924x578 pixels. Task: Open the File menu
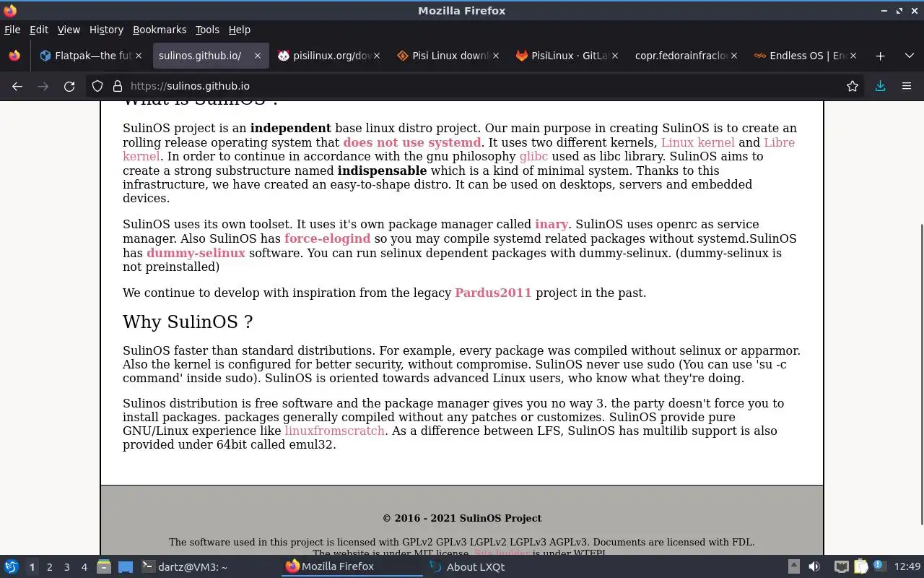pyautogui.click(x=12, y=30)
